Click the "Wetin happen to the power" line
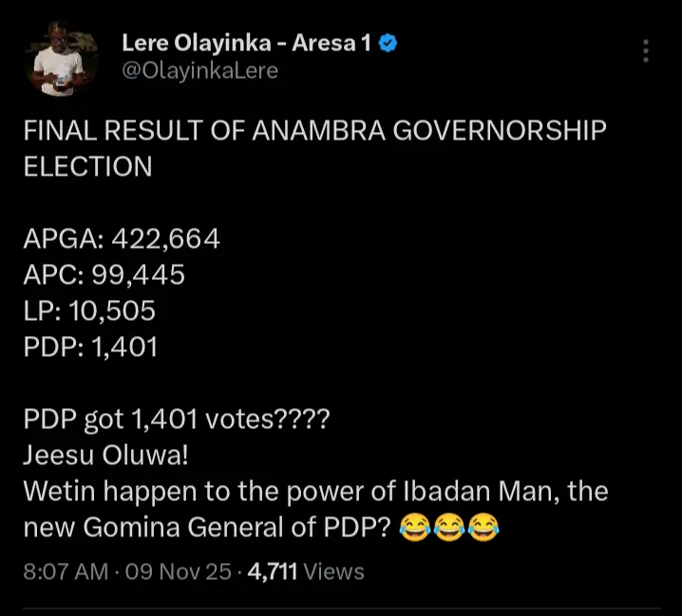Screen dimensions: 682x616 click(x=315, y=493)
